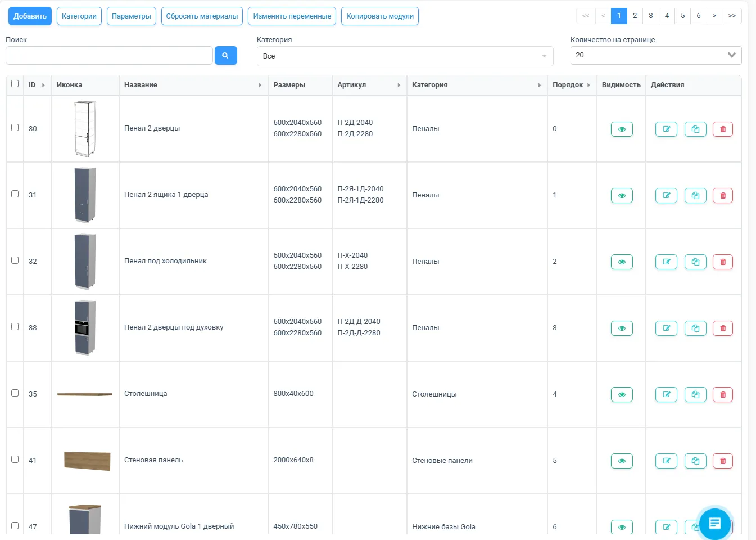Viewport: 756px width, 540px height.
Task: Edit the Пенал 2 дверцы row
Action: 666,129
